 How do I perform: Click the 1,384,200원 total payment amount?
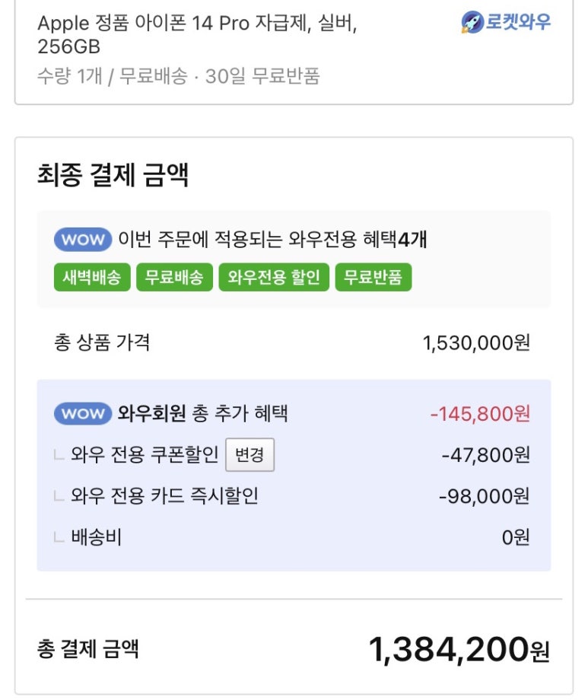459,649
